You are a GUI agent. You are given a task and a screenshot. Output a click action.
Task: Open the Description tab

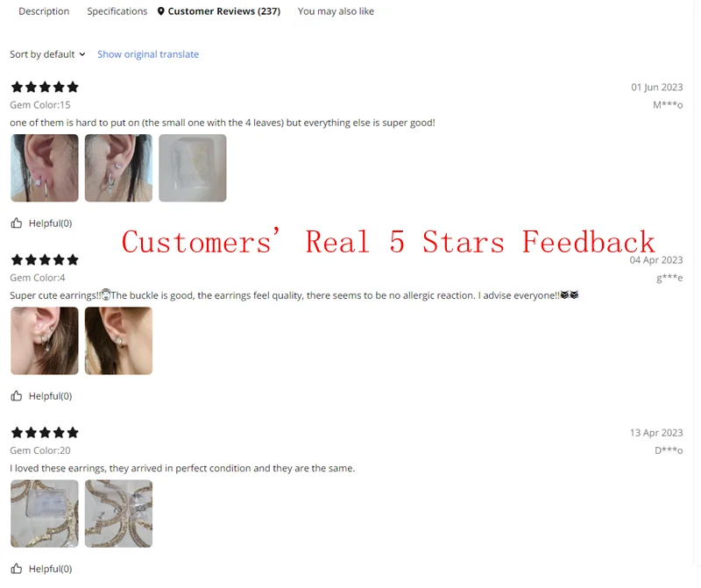[x=44, y=11]
